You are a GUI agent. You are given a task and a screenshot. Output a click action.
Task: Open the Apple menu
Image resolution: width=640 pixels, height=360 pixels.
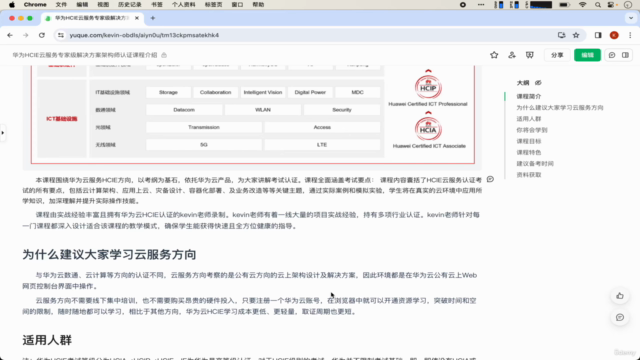tap(12, 4)
